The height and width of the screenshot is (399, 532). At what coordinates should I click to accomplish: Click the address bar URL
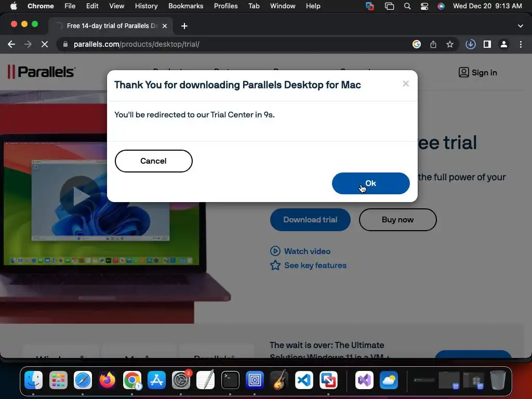[137, 44]
